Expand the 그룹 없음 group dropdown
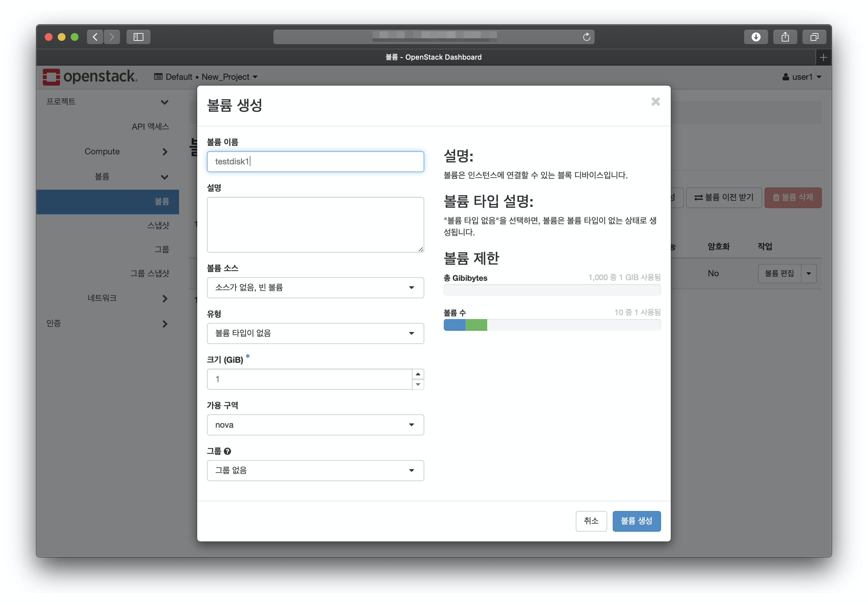This screenshot has height=605, width=868. pyautogui.click(x=315, y=470)
